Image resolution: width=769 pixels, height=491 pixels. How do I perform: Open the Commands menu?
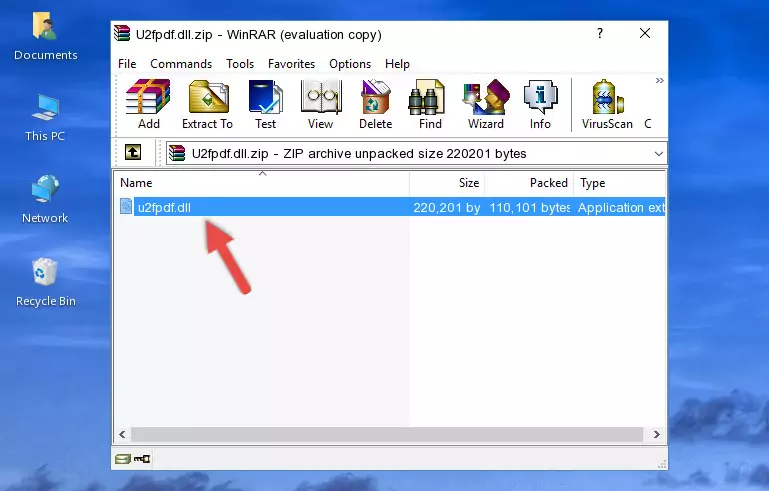pos(181,64)
